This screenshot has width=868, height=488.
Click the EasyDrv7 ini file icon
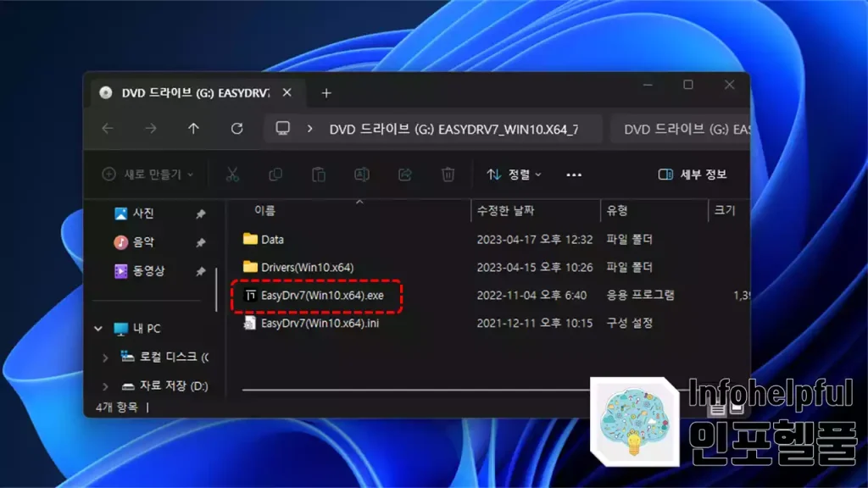250,323
